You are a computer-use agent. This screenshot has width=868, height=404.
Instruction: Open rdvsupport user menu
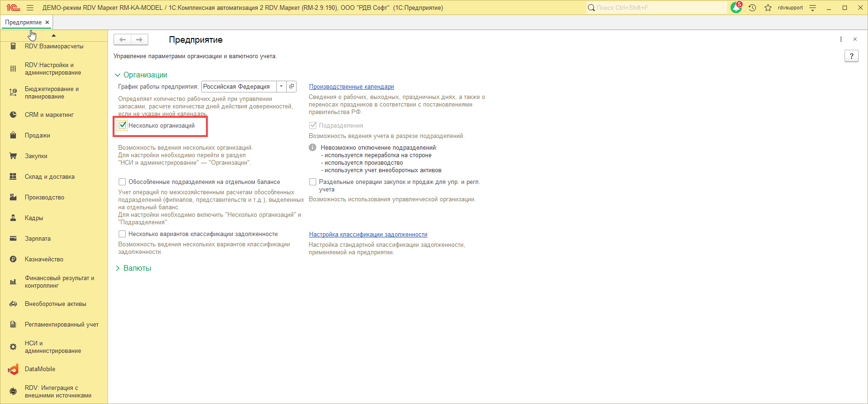[x=790, y=8]
